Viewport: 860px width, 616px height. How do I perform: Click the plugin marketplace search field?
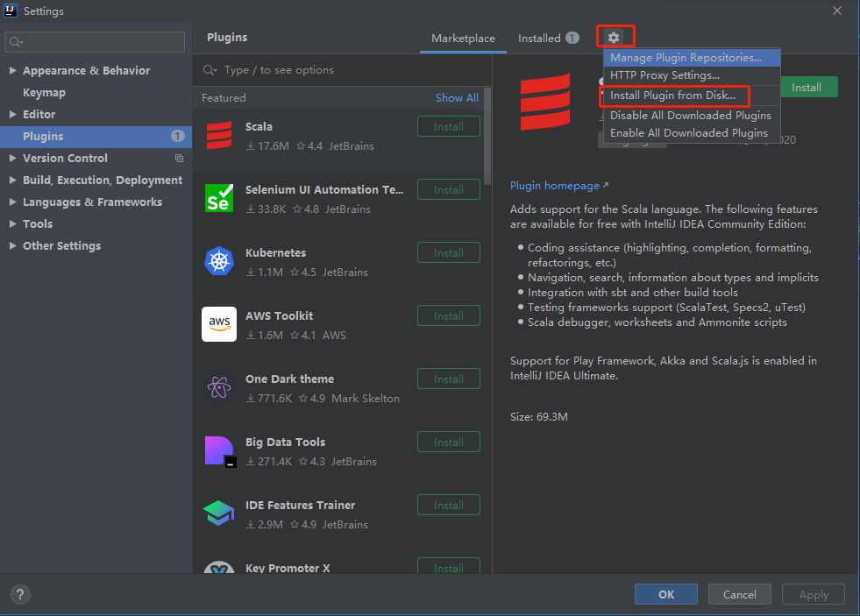pyautogui.click(x=342, y=69)
